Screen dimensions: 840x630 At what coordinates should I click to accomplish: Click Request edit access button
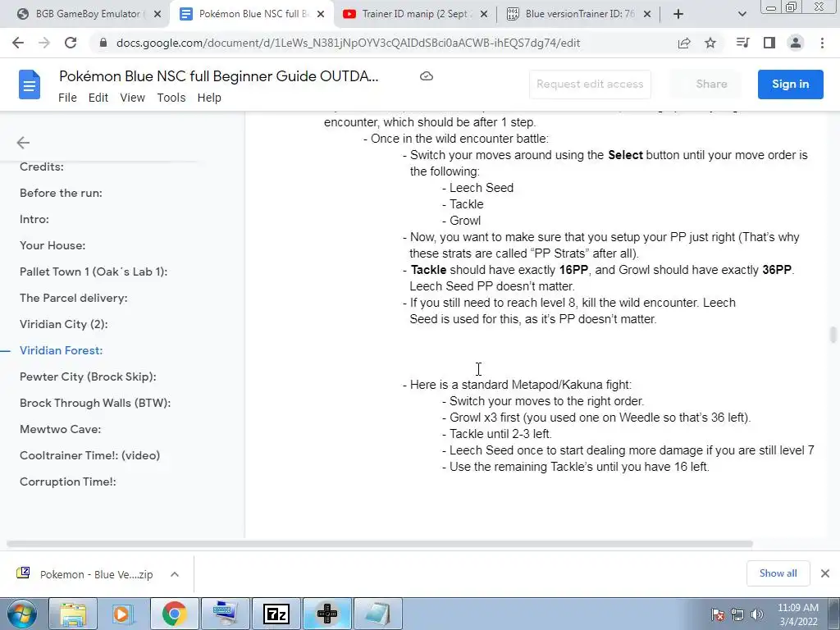click(x=590, y=84)
